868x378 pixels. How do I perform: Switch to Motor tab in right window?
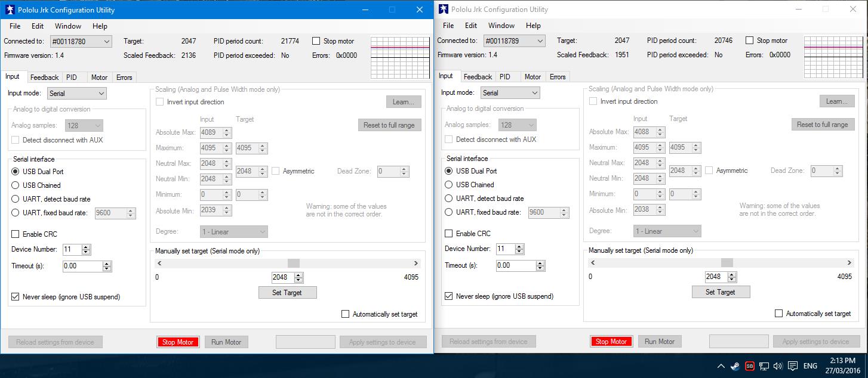click(533, 77)
